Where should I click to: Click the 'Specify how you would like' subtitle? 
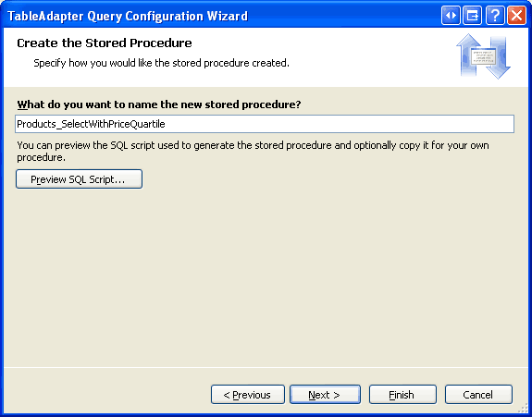click(x=161, y=63)
